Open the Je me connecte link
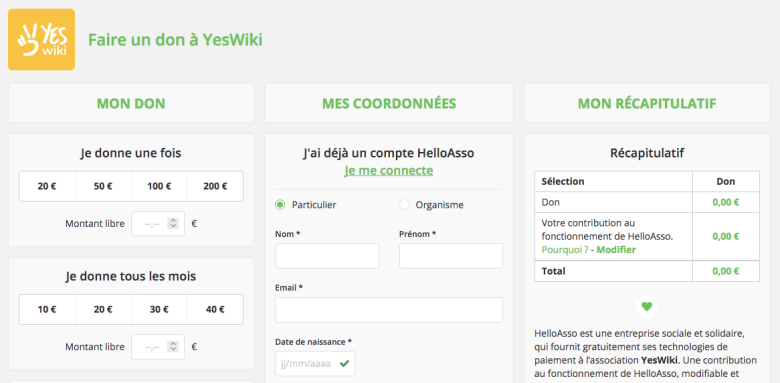The width and height of the screenshot is (780, 383). coord(389,171)
